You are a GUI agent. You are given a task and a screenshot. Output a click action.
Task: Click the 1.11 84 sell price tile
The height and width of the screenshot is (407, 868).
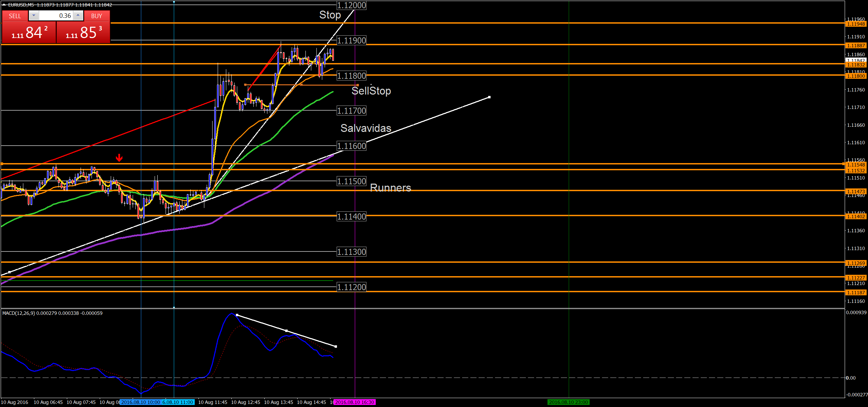(x=29, y=33)
